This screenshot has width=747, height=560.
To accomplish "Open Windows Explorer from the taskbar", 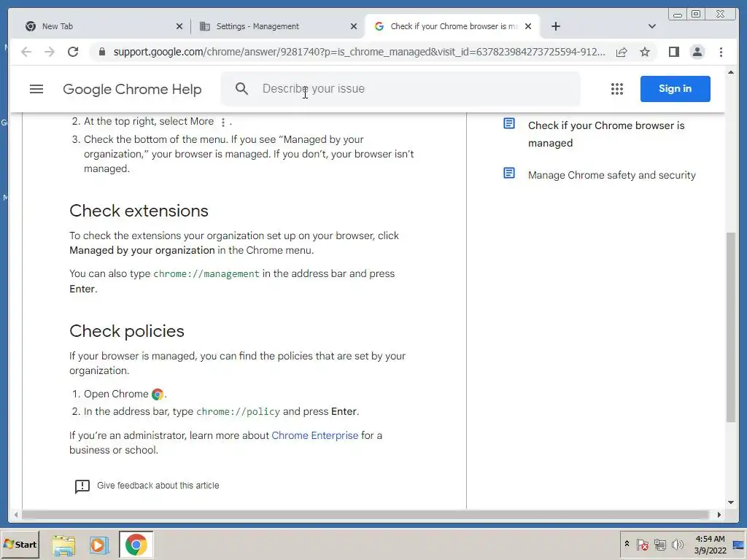I will [63, 545].
